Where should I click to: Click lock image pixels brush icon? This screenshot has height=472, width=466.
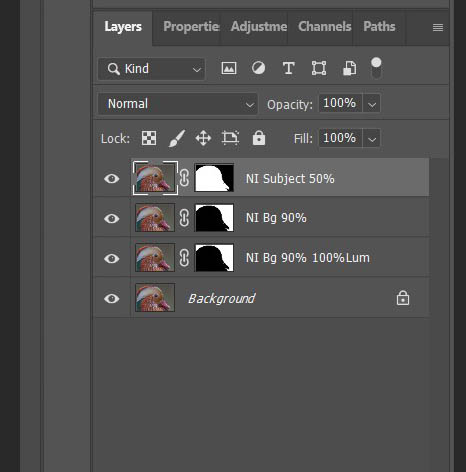(x=176, y=138)
